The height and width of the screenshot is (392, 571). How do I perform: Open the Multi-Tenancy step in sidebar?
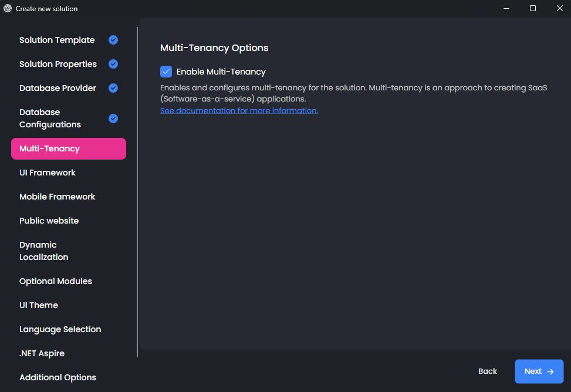coord(68,148)
